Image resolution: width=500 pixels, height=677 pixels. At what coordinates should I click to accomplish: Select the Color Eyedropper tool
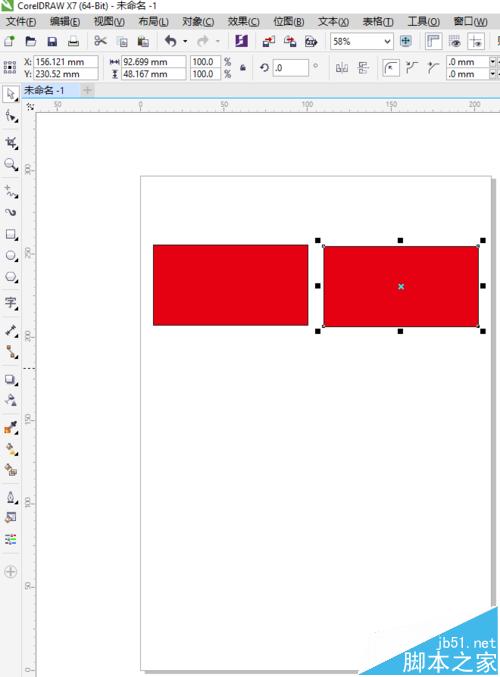[11, 428]
